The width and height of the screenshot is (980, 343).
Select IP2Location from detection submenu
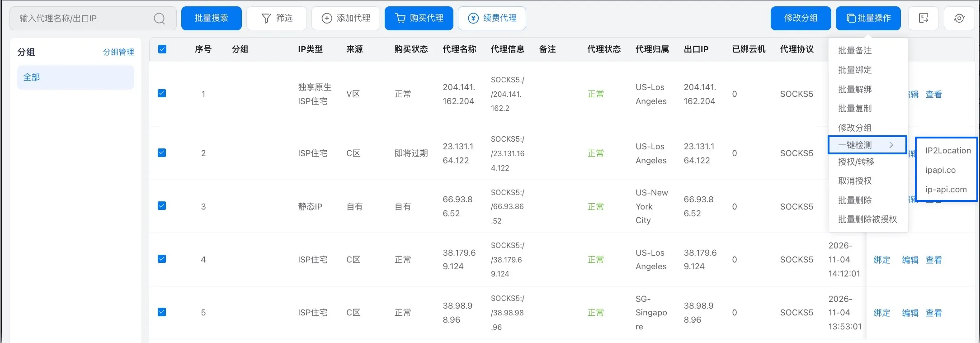pyautogui.click(x=947, y=151)
